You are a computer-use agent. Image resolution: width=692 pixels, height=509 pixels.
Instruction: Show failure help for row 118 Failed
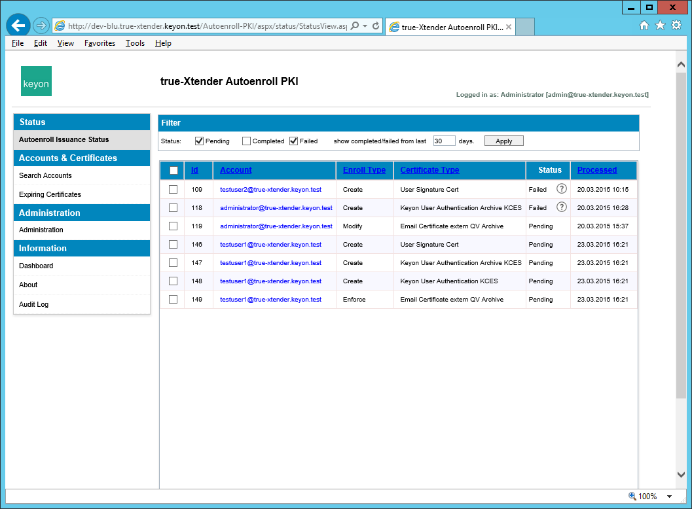561,207
